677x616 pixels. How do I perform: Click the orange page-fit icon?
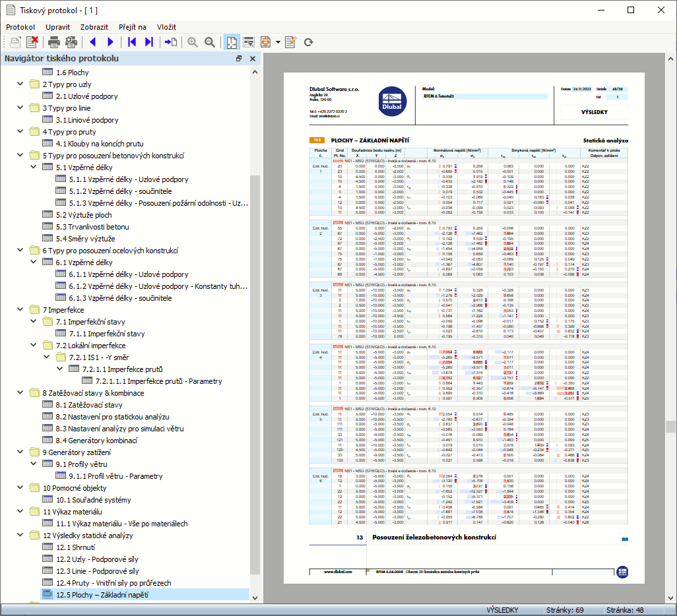point(265,42)
